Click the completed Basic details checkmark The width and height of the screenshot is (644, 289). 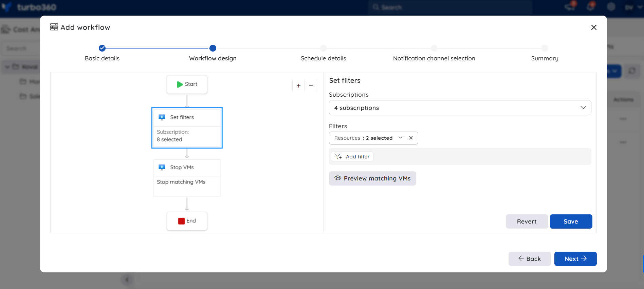pos(102,48)
